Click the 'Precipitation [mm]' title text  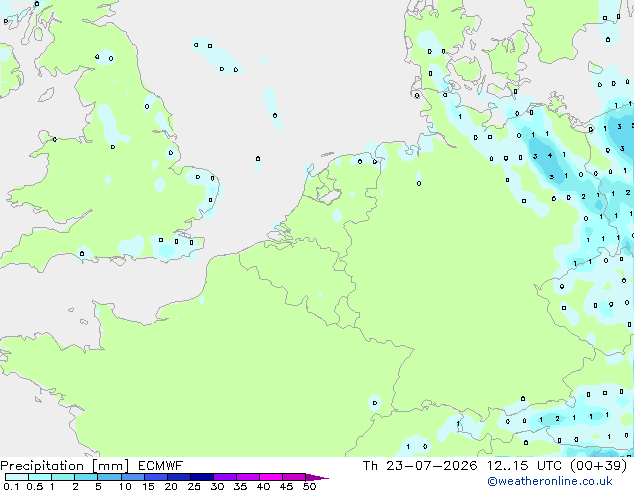click(65, 466)
